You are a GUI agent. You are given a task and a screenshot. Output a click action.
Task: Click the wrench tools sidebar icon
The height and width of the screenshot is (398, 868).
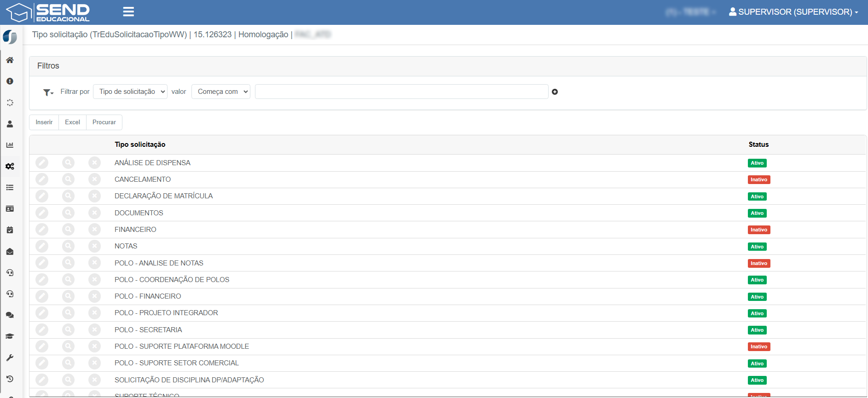10,358
